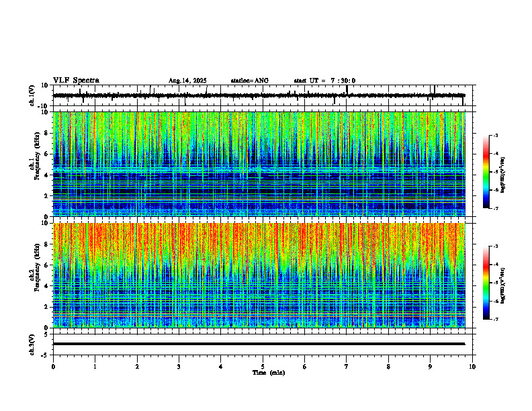Click the ch.2 "Frequency (kHz)" axis label
The height and width of the screenshot is (411, 532).
click(38, 267)
